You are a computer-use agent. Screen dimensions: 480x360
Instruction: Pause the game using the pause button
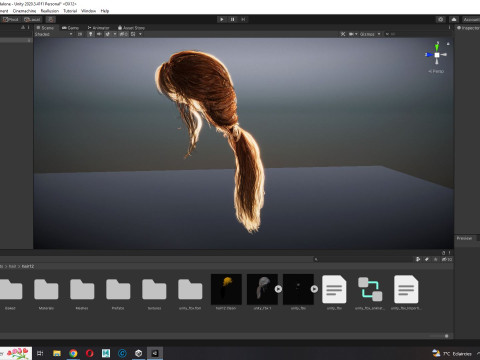(232, 19)
